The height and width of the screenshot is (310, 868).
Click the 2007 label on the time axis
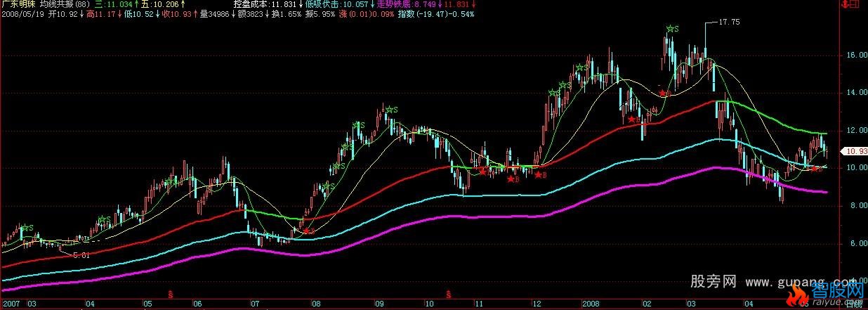tap(10, 305)
